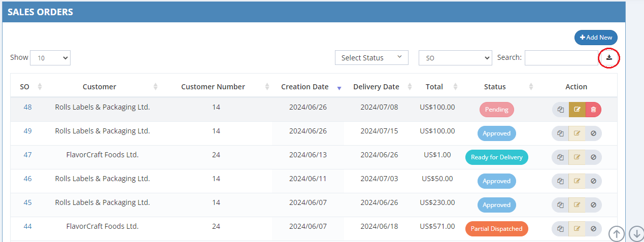Open sales order number 44 link

point(27,226)
